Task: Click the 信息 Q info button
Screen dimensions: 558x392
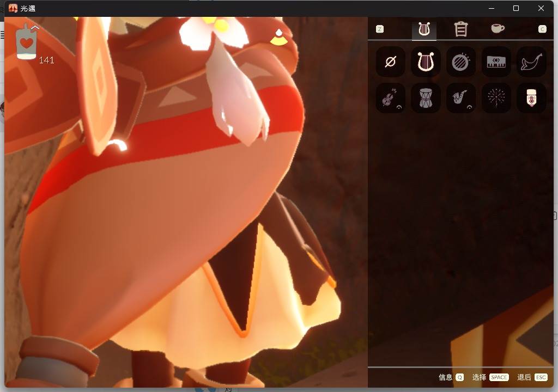Action: 451,377
